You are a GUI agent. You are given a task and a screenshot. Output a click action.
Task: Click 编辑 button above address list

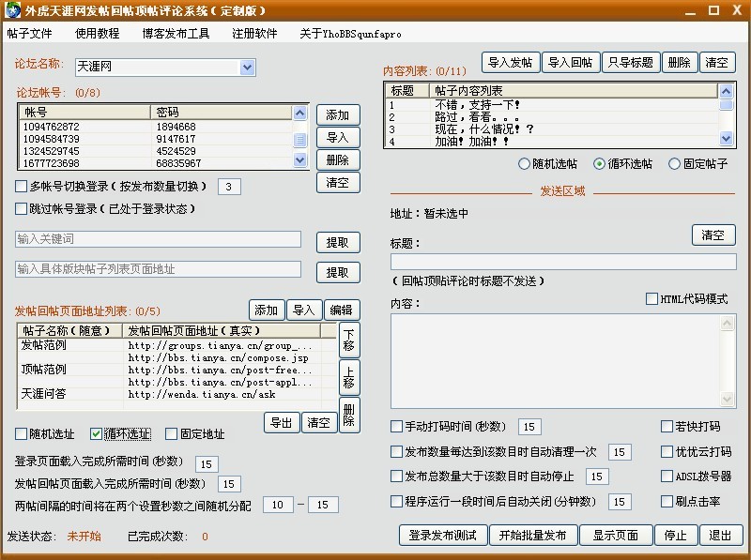point(342,310)
